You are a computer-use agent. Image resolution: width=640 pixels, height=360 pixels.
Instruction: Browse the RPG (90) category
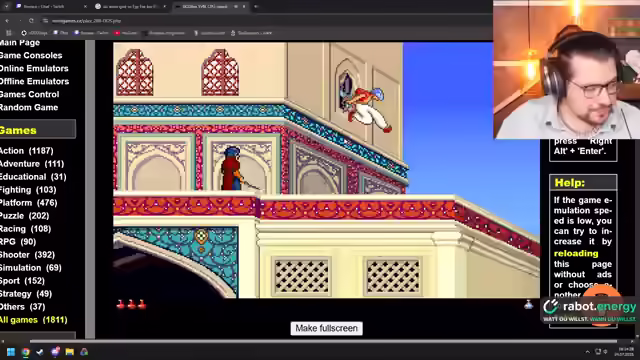click(x=18, y=242)
